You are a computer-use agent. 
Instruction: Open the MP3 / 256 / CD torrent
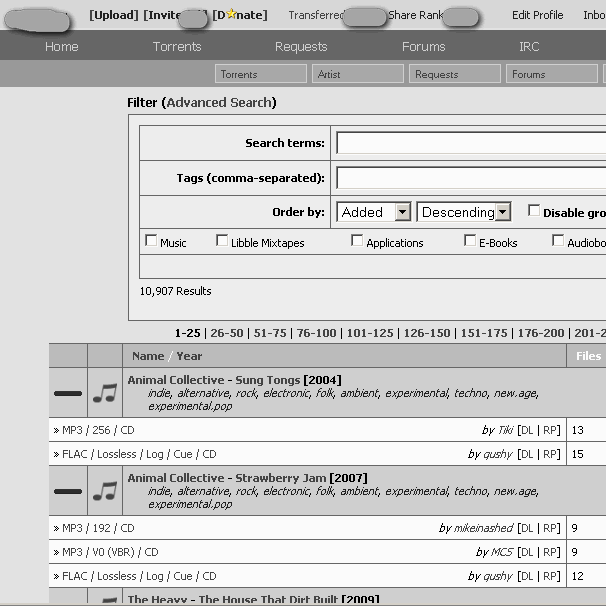(x=98, y=430)
